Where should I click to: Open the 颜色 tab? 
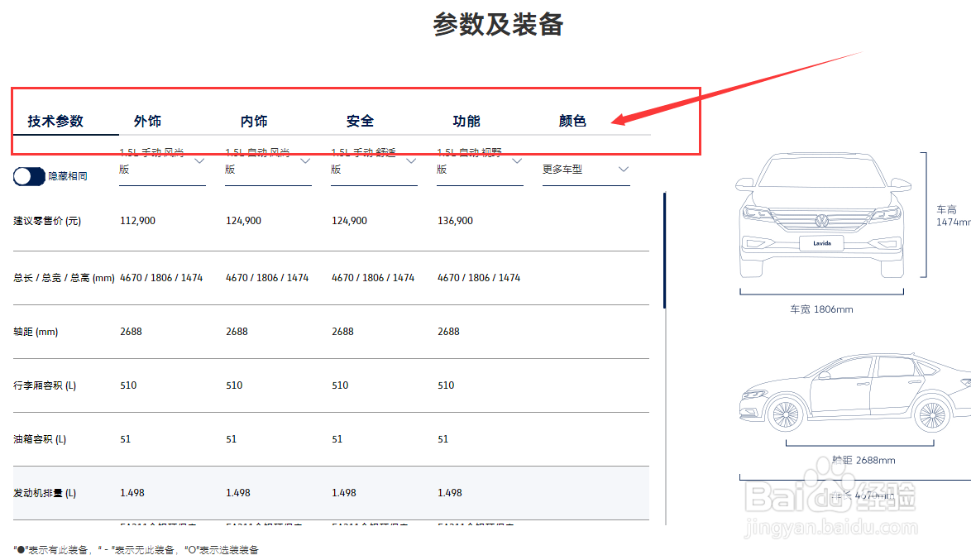click(572, 121)
